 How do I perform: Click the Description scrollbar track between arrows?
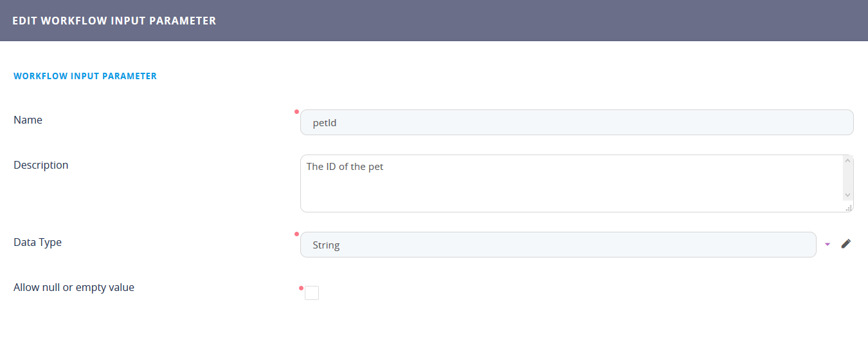847,177
